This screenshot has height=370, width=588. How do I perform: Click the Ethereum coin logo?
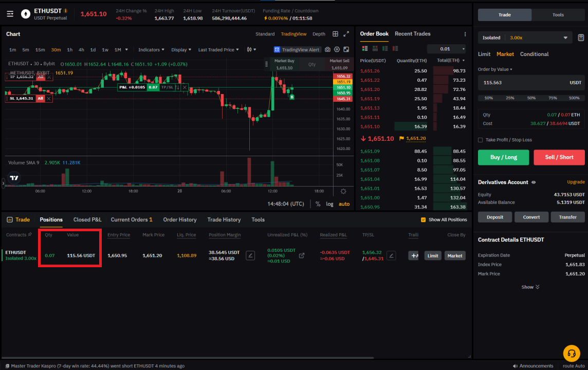tap(26, 14)
